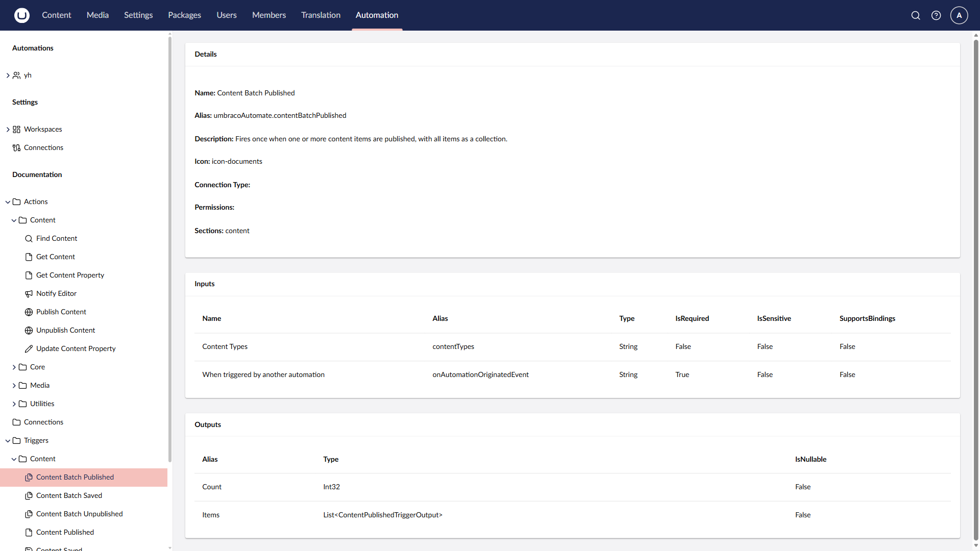Click the Triggers folder icon
Image resolution: width=980 pixels, height=551 pixels.
(17, 441)
